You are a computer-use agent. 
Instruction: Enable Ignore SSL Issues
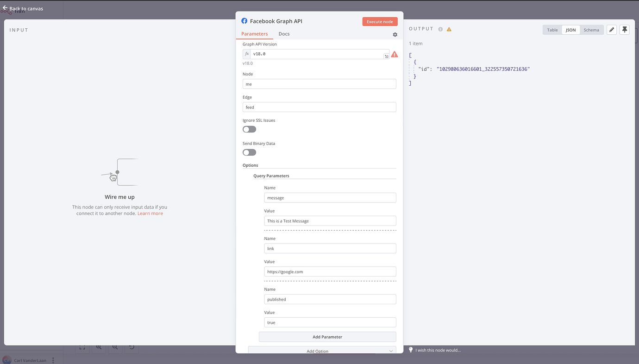click(249, 129)
